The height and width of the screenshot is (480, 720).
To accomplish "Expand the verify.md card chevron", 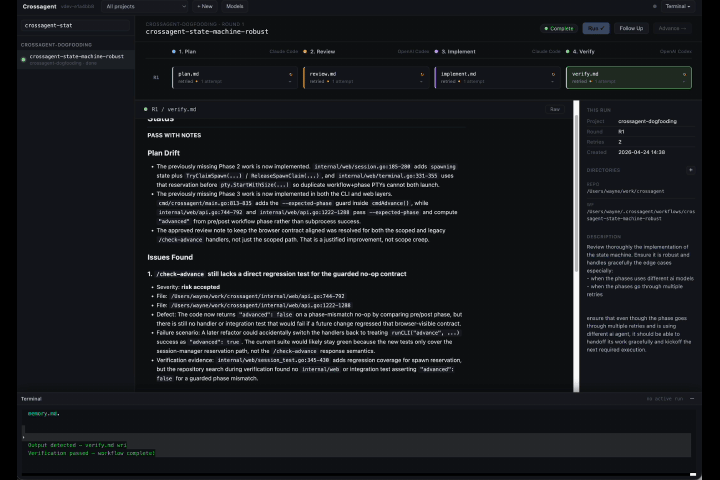I will tap(684, 82).
